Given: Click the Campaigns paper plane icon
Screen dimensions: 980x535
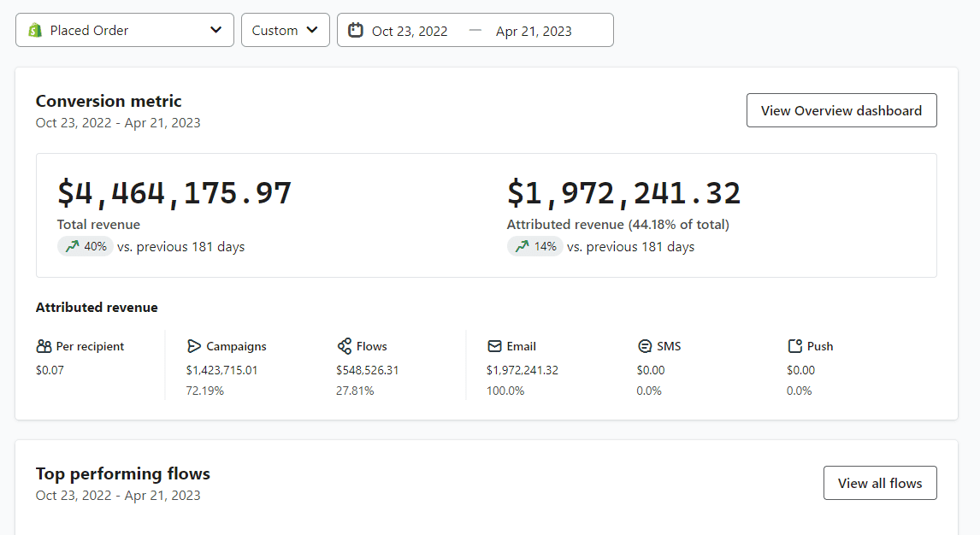Looking at the screenshot, I should coord(194,346).
